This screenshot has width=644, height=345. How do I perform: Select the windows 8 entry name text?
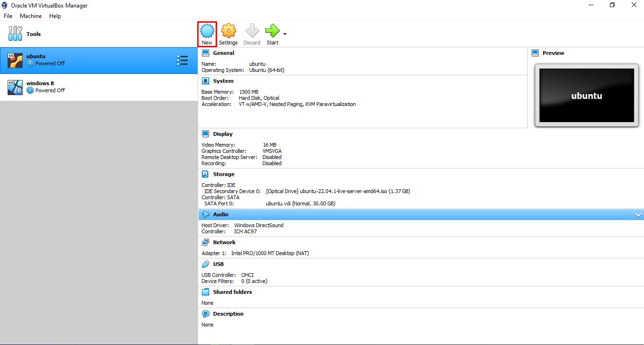coord(40,83)
